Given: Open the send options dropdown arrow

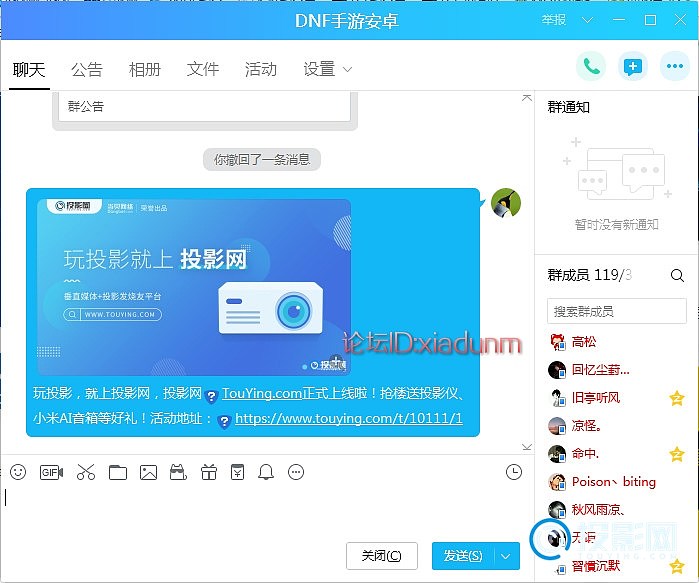Looking at the screenshot, I should click(x=505, y=556).
